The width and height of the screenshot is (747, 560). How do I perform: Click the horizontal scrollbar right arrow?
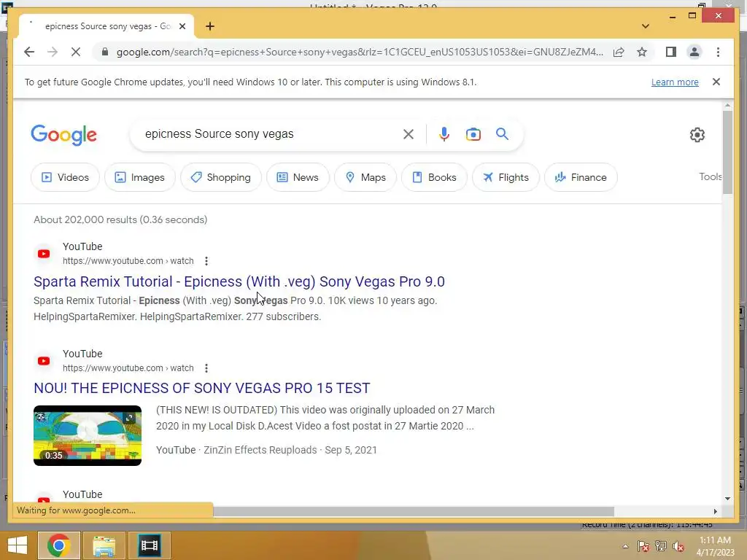715,511
